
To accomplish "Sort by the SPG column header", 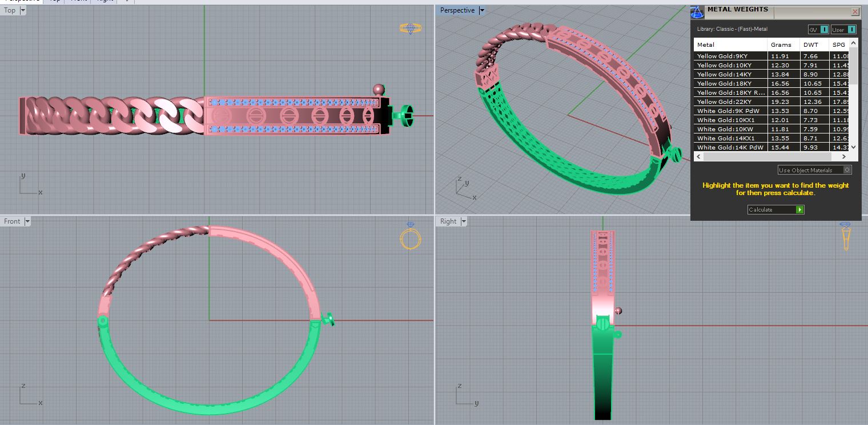I will tap(839, 44).
